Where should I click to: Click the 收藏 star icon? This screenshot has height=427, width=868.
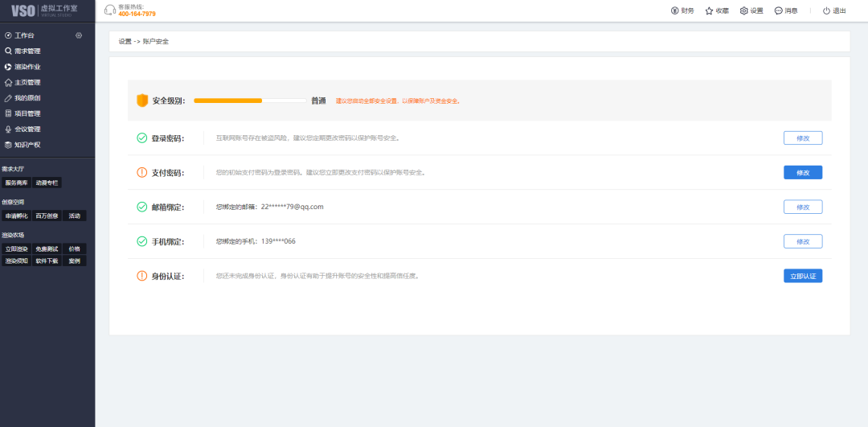click(x=710, y=10)
